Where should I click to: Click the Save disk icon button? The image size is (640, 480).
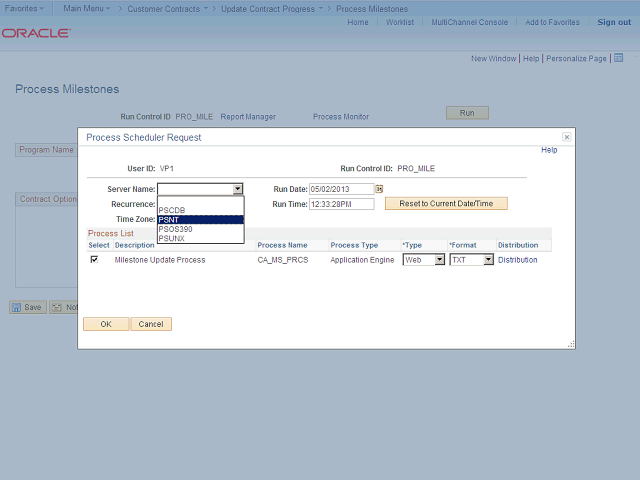(28, 307)
